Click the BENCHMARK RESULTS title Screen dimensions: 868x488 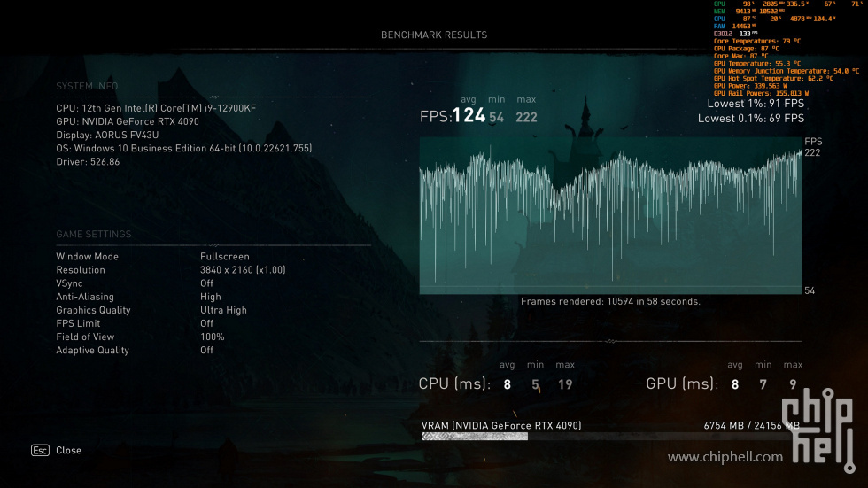pos(434,35)
